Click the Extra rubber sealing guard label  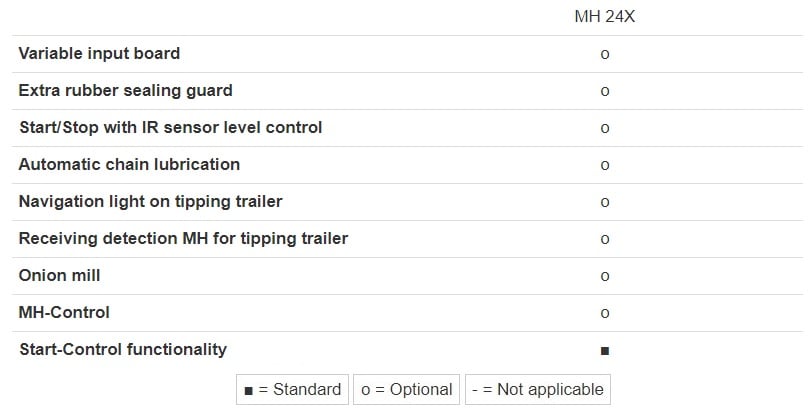click(125, 90)
